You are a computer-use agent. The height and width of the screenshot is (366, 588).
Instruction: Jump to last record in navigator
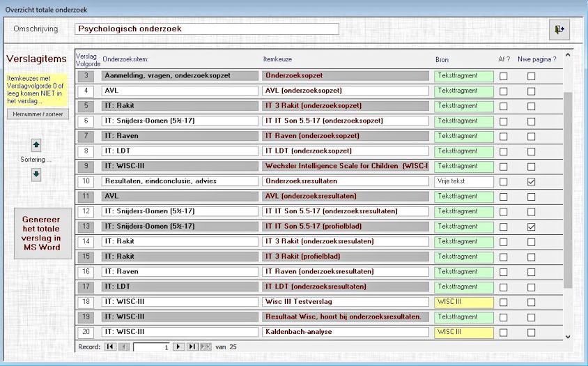click(x=192, y=346)
